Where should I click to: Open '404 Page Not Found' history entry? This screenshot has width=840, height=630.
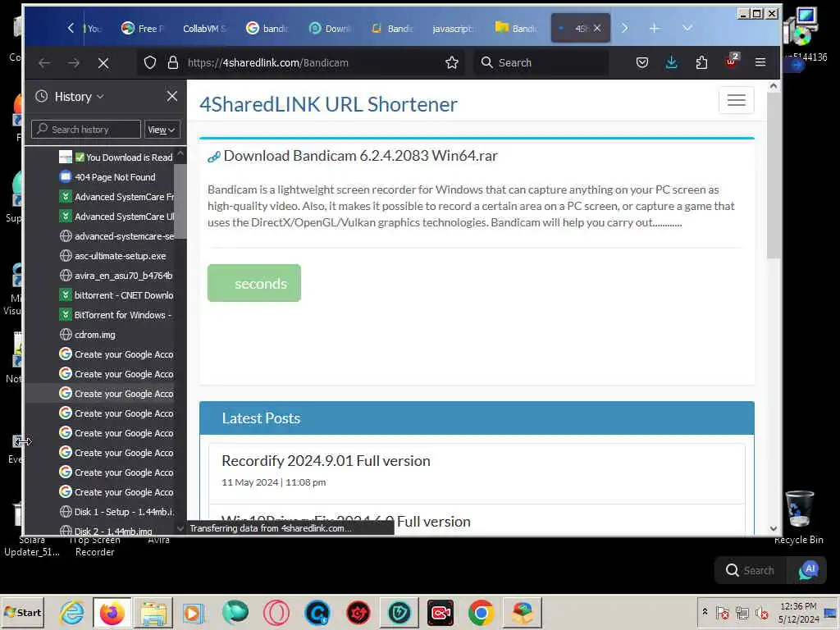point(107,177)
